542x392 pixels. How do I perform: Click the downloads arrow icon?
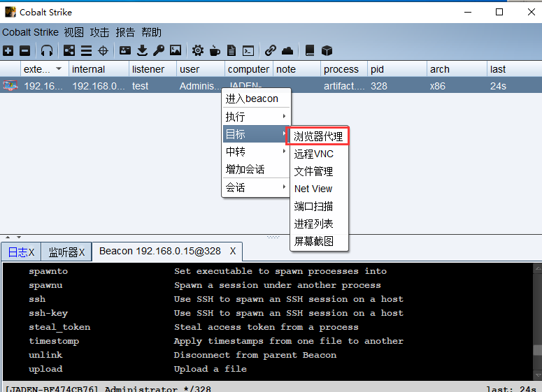click(x=142, y=50)
